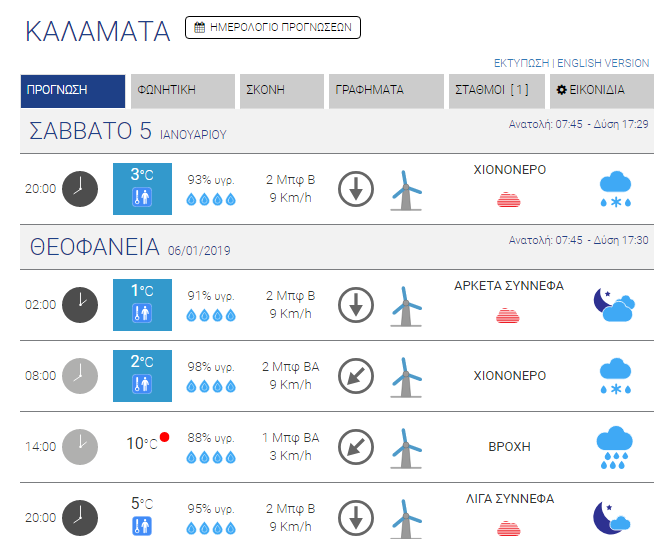
Task: Click the feels-like thermometer icon in 3°C box
Action: [142, 198]
